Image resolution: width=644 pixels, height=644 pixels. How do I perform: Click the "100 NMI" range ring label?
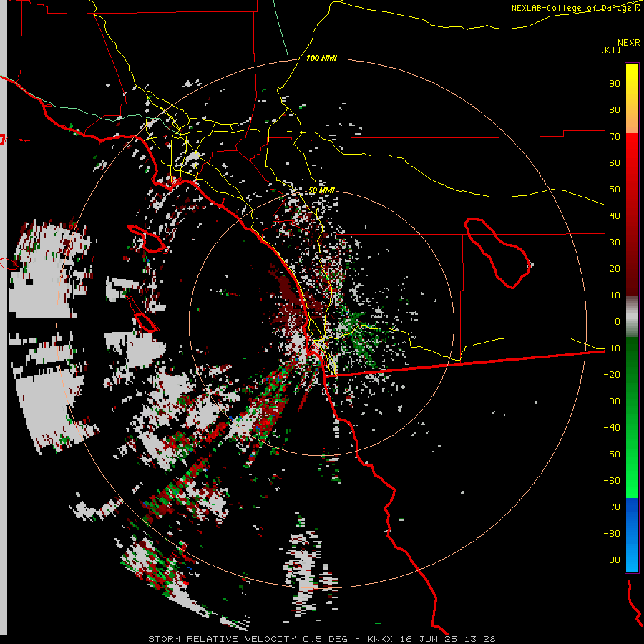pyautogui.click(x=321, y=58)
